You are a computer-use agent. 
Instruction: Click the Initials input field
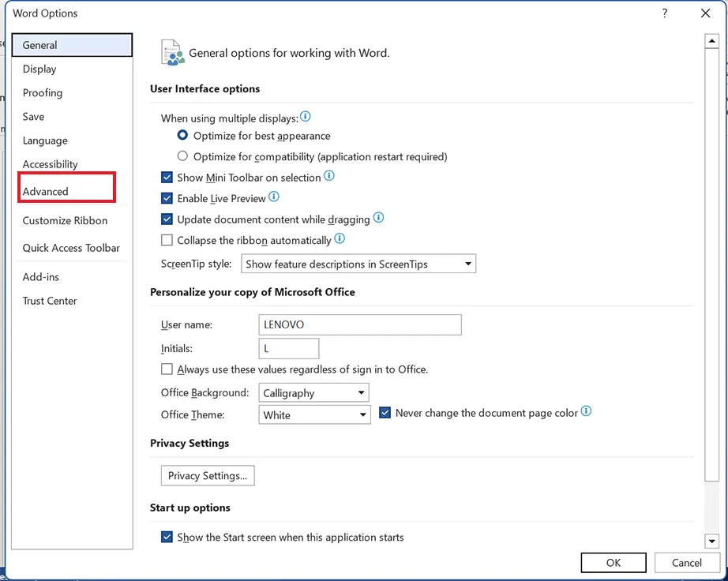(x=289, y=348)
